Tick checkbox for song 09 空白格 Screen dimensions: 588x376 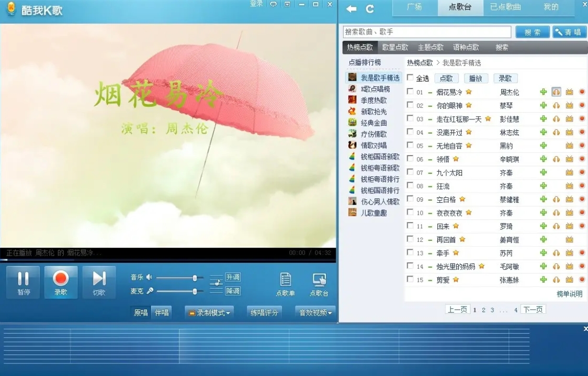pyautogui.click(x=410, y=198)
